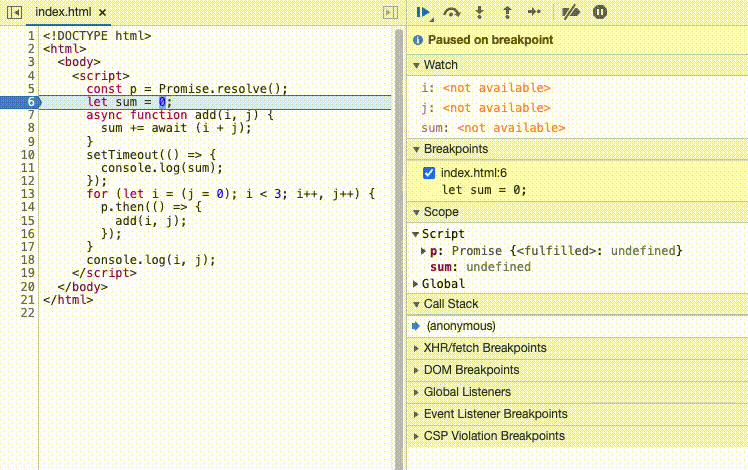Click 'console.log(i, j);' on line 18
748x470 pixels.
151,260
